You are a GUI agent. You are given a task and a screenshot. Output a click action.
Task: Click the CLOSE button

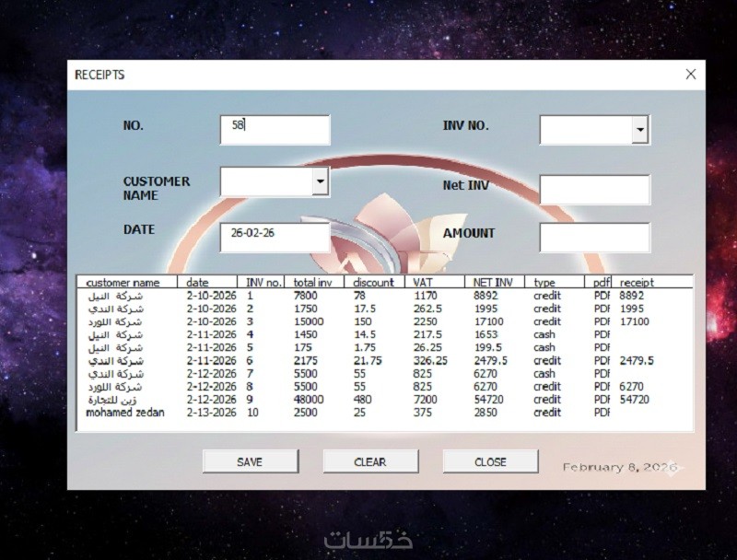pos(490,461)
